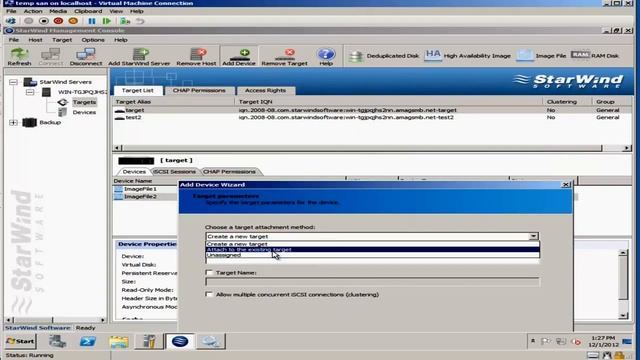
Task: Click the Add Device icon
Action: click(x=239, y=57)
